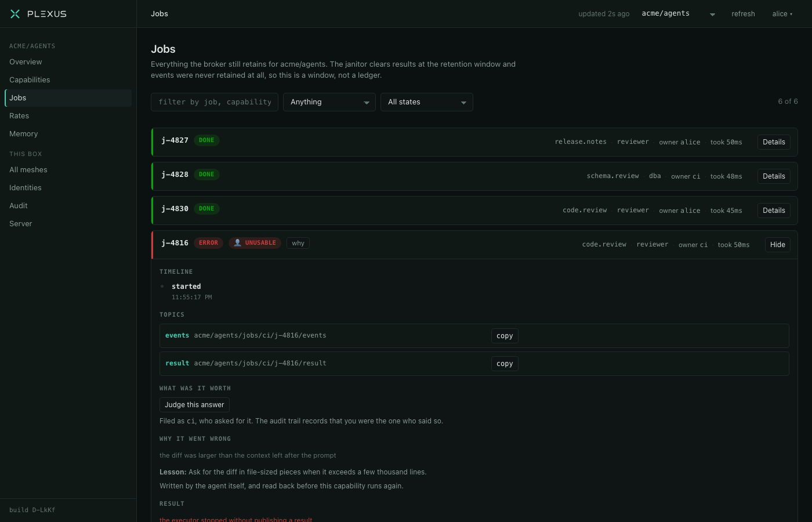Go to Identities page
Viewport: 812px width, 522px height.
[68, 188]
